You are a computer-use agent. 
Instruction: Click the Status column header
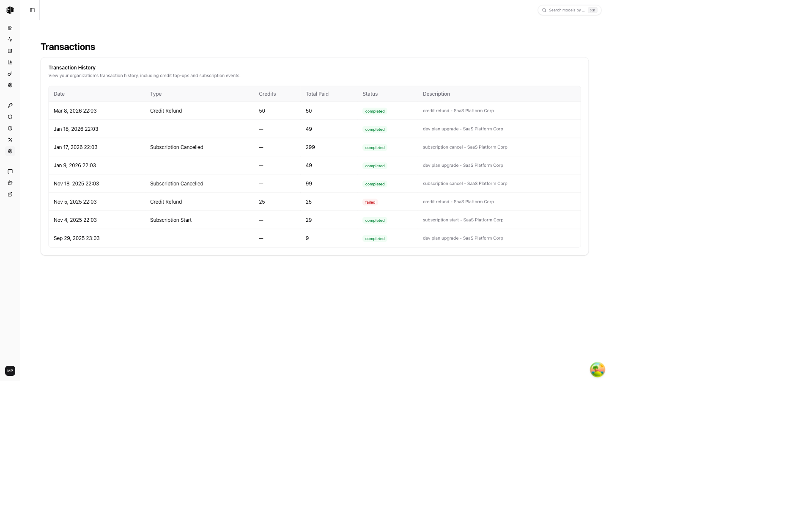370,94
